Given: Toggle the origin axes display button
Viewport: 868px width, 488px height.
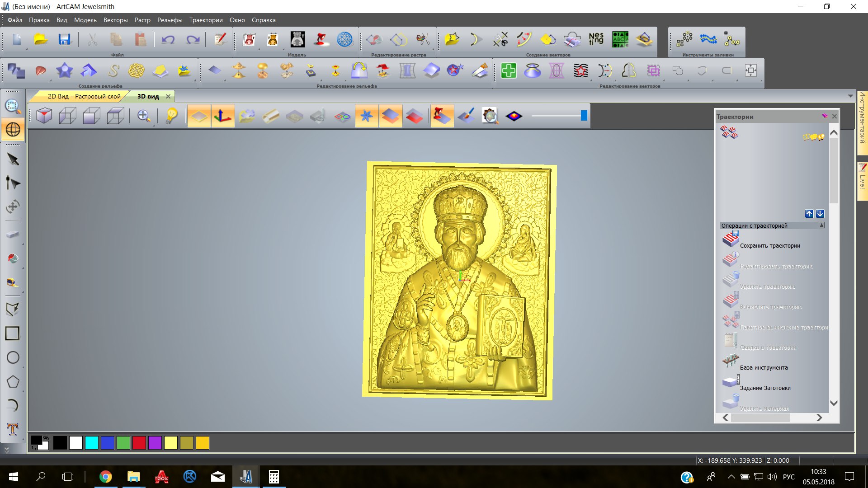Looking at the screenshot, I should [223, 116].
